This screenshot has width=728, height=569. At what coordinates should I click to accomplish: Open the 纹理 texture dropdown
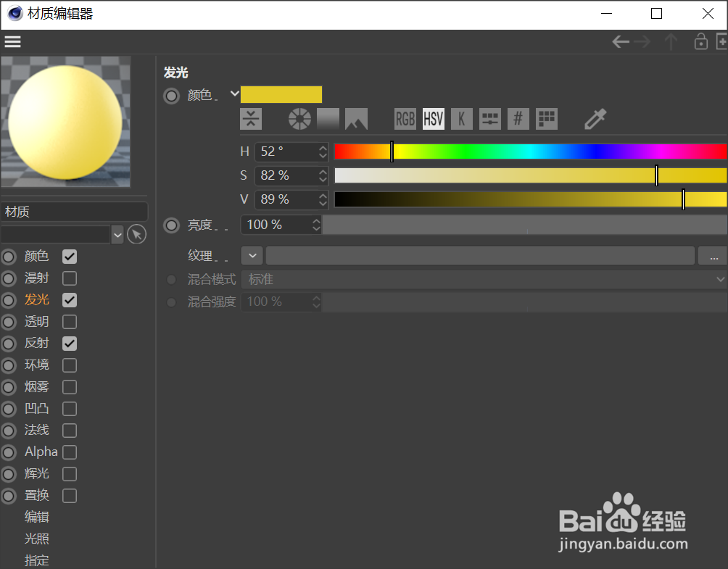point(252,255)
